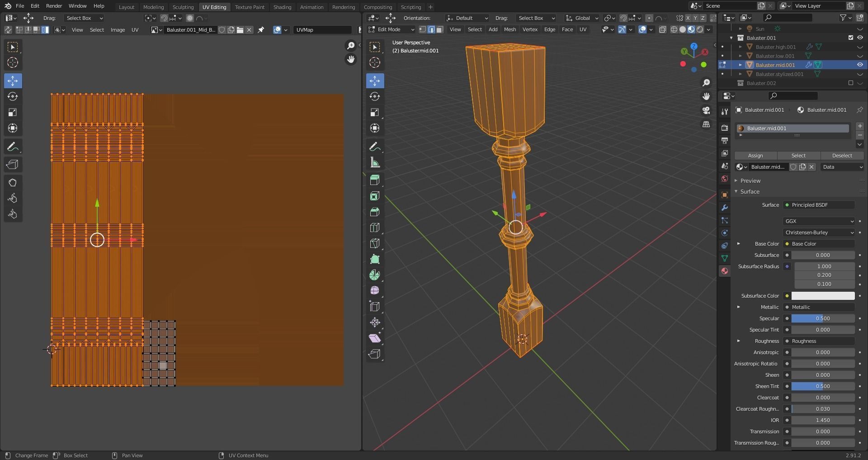
Task: Switch to the Texture Paint workspace tab
Action: [250, 7]
